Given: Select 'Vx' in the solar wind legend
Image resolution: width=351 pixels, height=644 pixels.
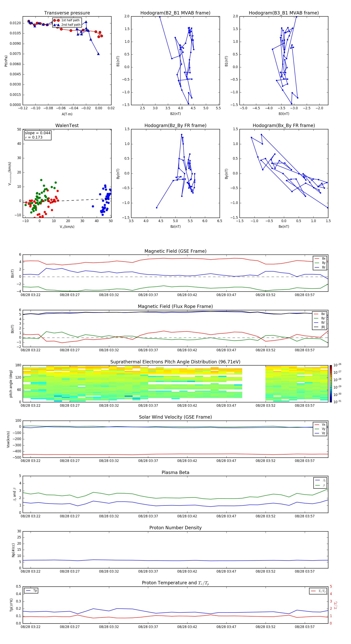Looking at the screenshot, I should [320, 424].
